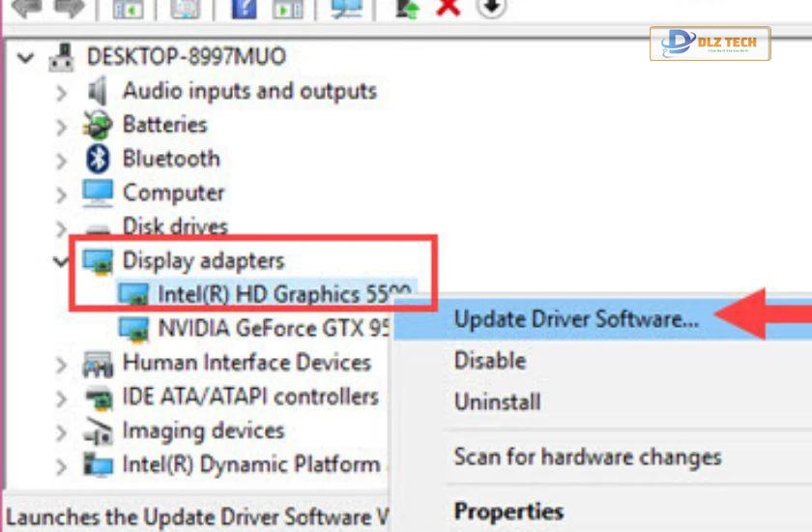Select the Display adapters label
Viewport: 812px width, 532px height.
204,261
